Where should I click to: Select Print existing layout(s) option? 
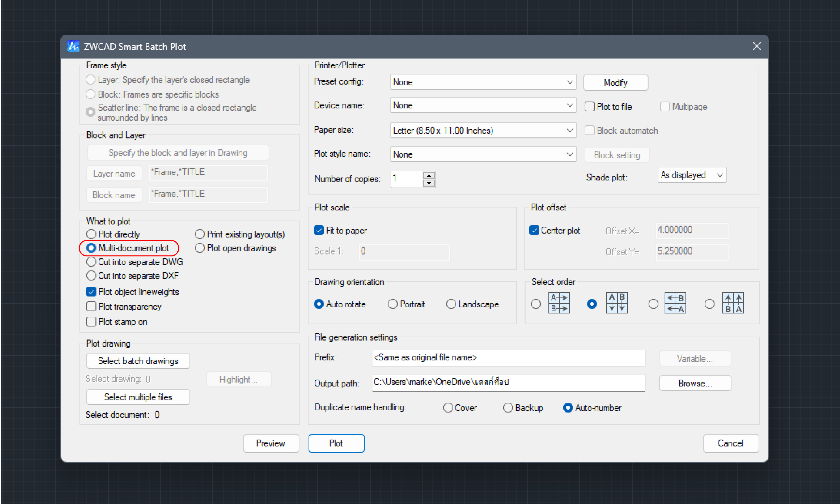[x=240, y=234]
